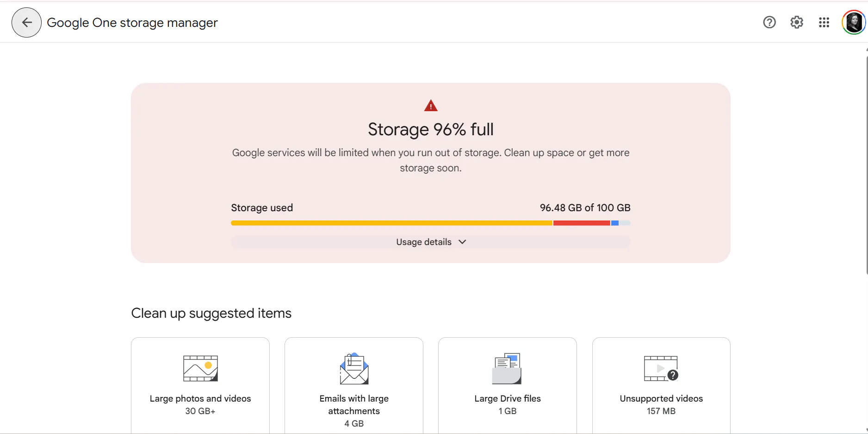Click the yellow segment of storage bar
Image resolution: width=868 pixels, height=434 pixels.
click(x=391, y=223)
